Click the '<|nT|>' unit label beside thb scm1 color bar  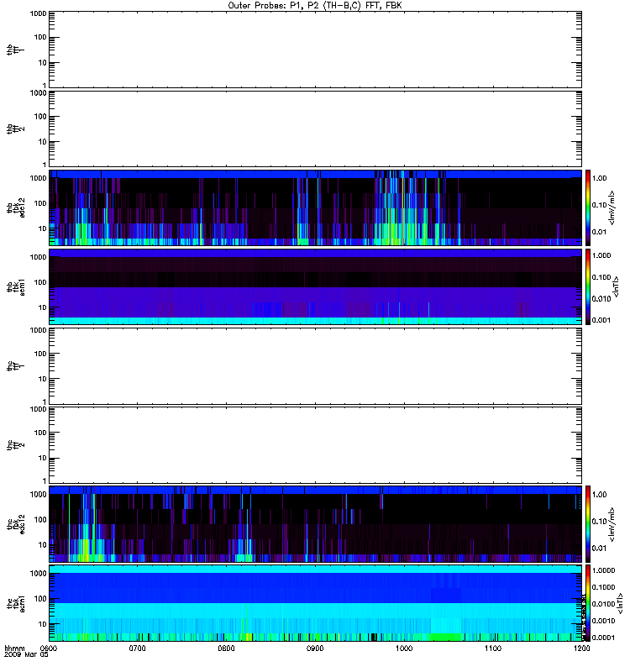616,286
